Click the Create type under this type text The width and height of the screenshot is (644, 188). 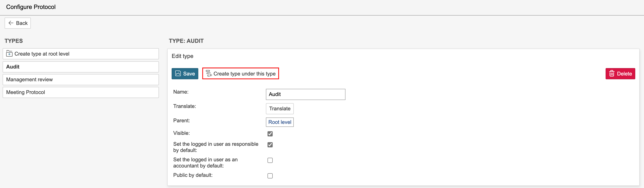244,74
